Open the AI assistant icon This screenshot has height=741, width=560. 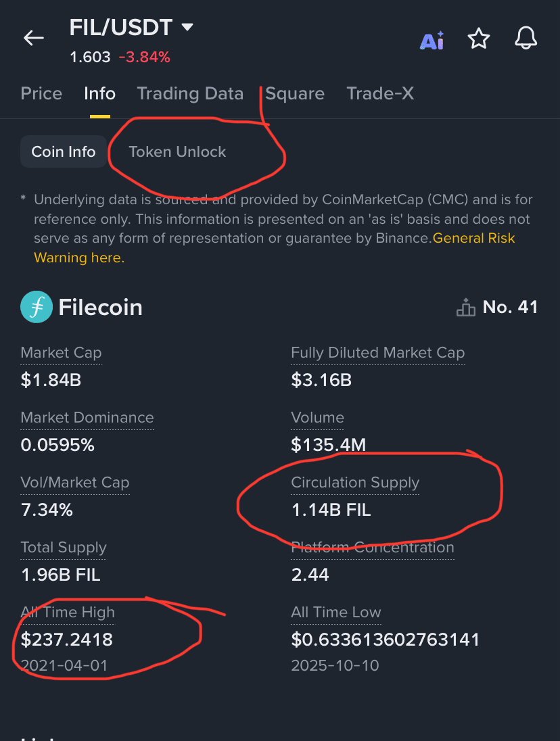(x=432, y=41)
